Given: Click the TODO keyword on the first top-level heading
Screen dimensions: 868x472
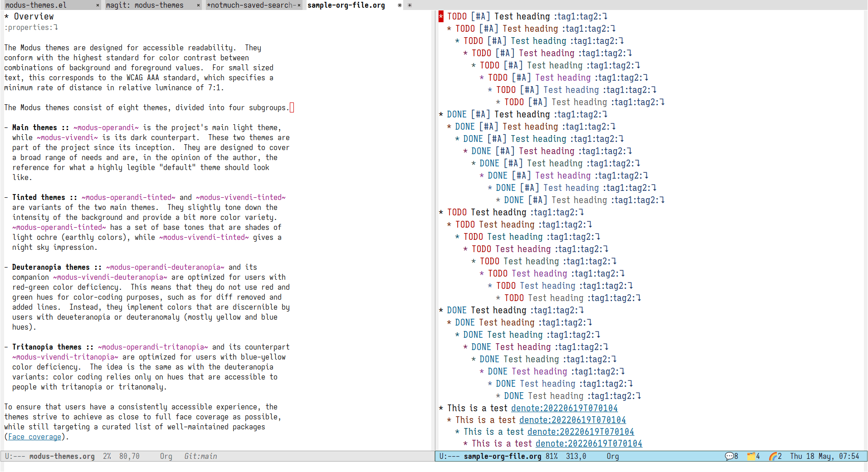Looking at the screenshot, I should tap(457, 16).
